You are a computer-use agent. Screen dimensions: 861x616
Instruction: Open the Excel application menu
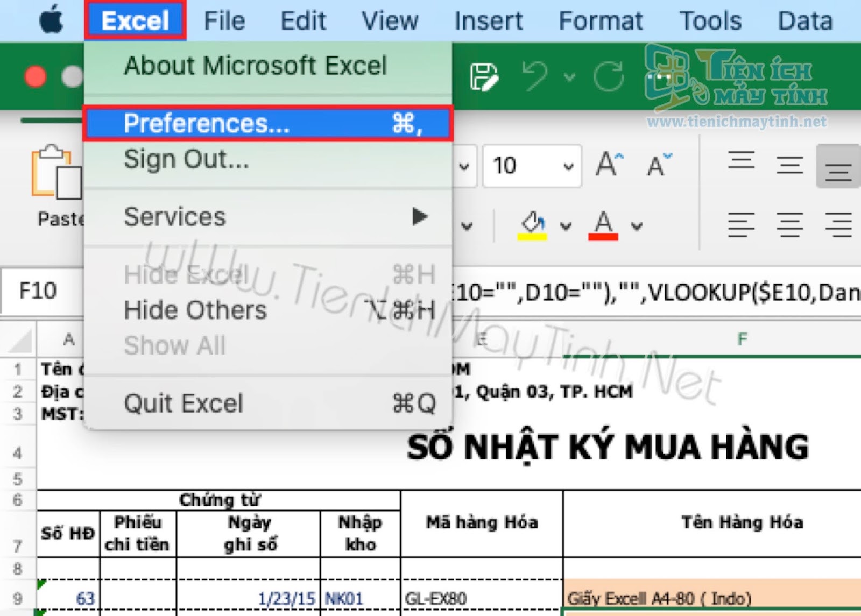pos(135,21)
